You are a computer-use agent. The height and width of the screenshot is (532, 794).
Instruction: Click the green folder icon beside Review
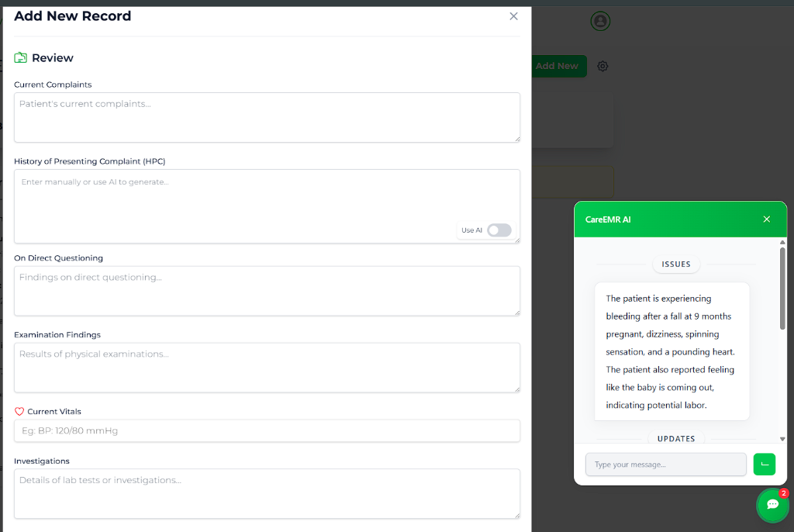coord(19,57)
